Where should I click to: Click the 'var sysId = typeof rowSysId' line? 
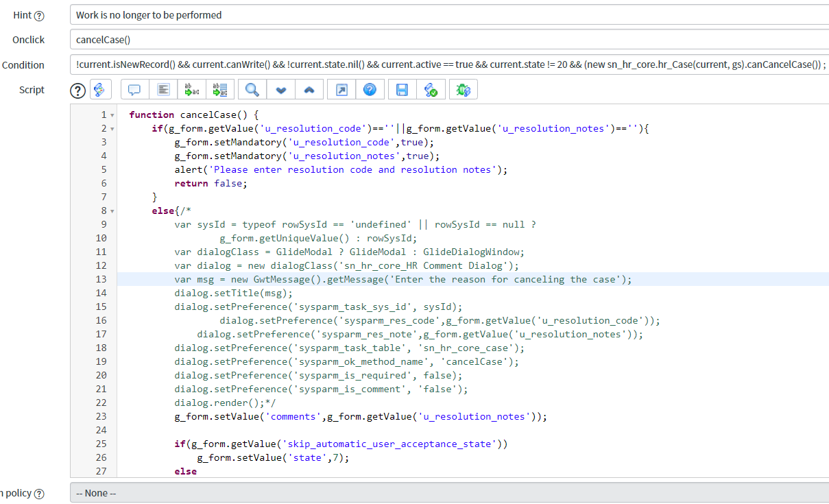tap(355, 224)
